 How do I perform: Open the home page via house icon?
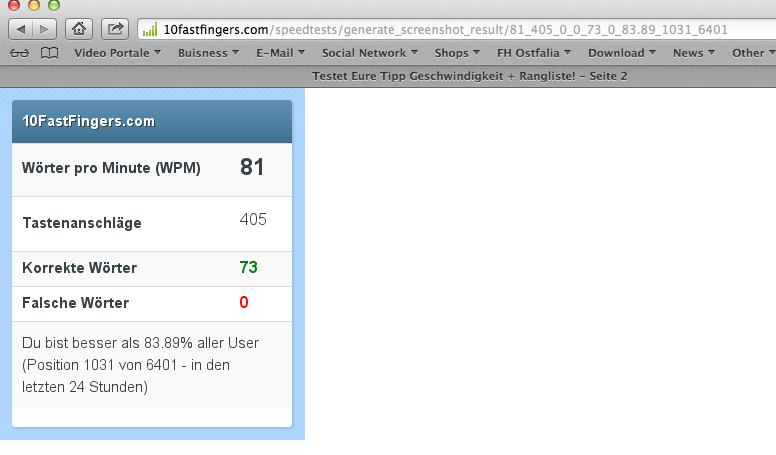[x=79, y=29]
